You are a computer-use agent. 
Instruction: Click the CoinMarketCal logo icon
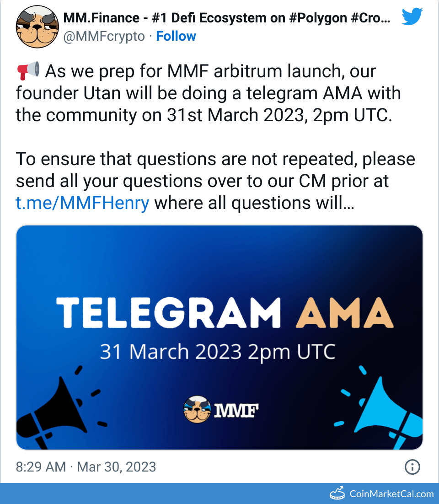(x=337, y=493)
